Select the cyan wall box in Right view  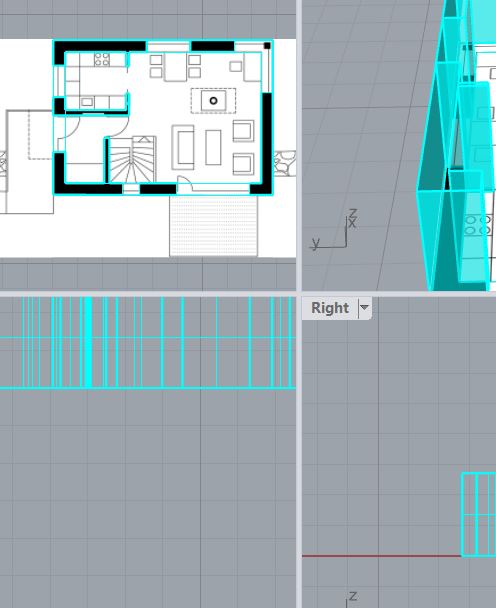[x=479, y=515]
